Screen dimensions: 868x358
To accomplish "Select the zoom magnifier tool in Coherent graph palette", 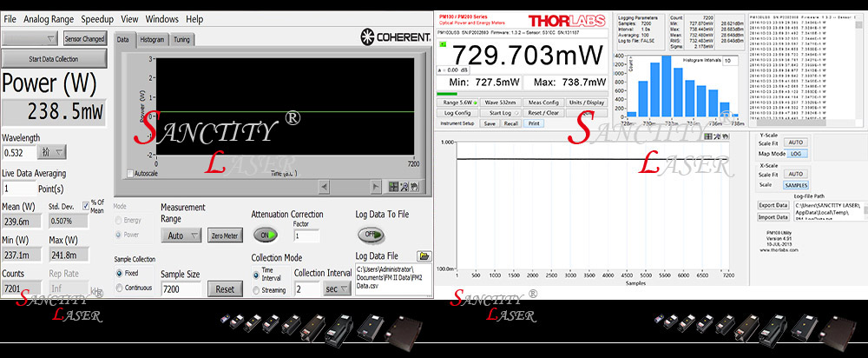I will tap(403, 188).
